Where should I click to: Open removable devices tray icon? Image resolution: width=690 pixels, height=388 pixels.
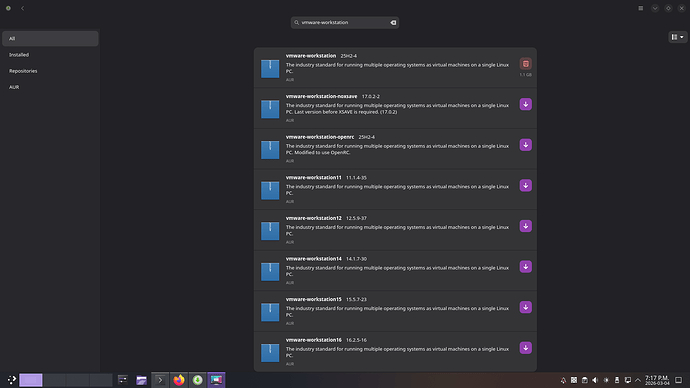[617, 380]
